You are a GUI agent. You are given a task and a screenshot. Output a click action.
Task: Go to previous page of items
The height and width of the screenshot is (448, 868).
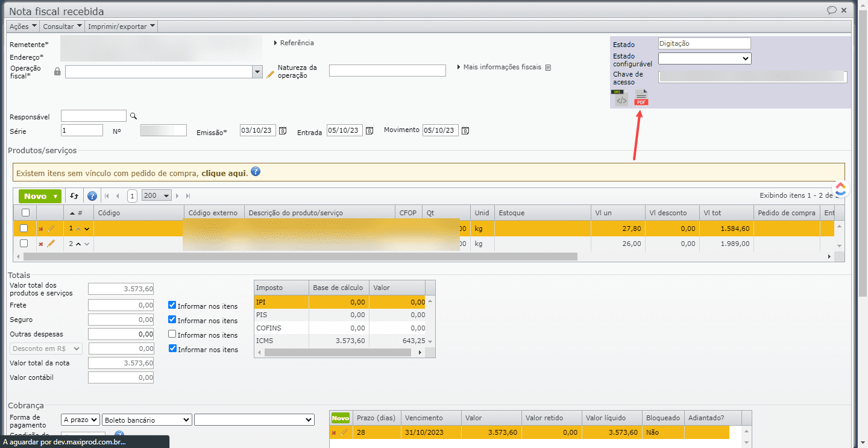[x=118, y=196]
